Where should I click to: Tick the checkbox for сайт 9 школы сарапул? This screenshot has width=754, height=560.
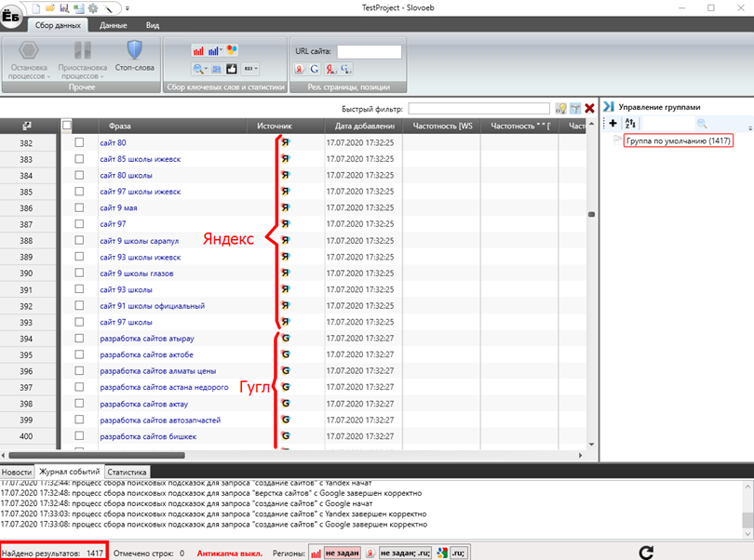(79, 240)
